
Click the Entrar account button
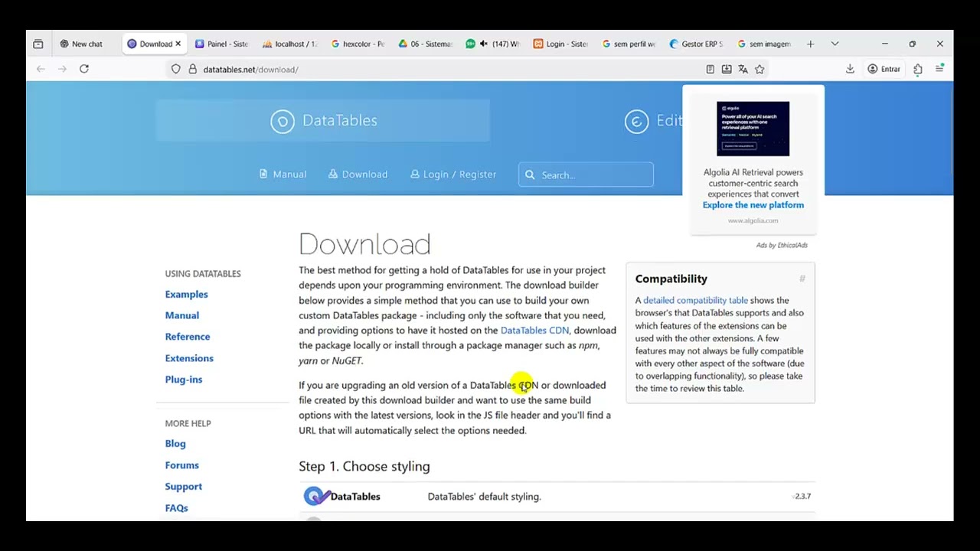[884, 70]
